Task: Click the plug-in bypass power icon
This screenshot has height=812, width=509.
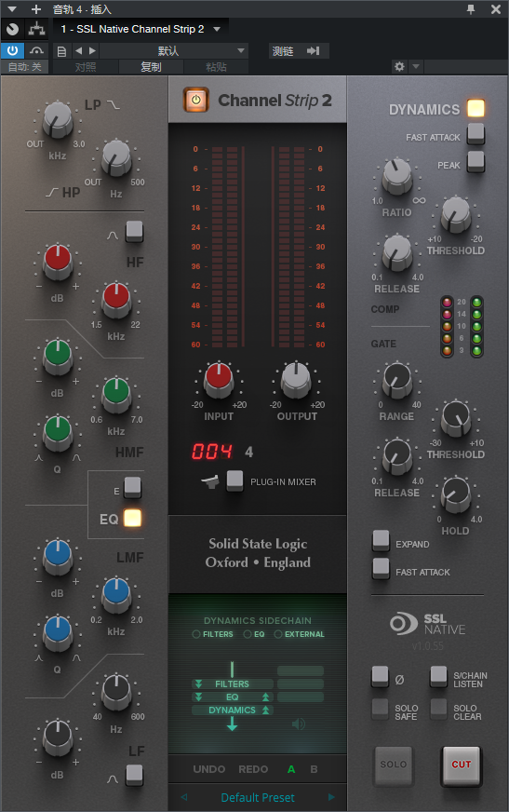Action: click(12, 50)
